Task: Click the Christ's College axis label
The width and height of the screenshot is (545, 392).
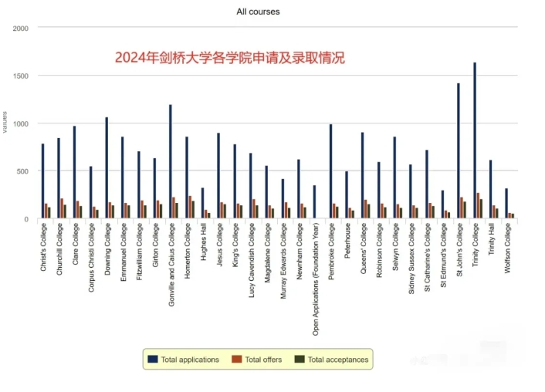Action: pyautogui.click(x=43, y=247)
